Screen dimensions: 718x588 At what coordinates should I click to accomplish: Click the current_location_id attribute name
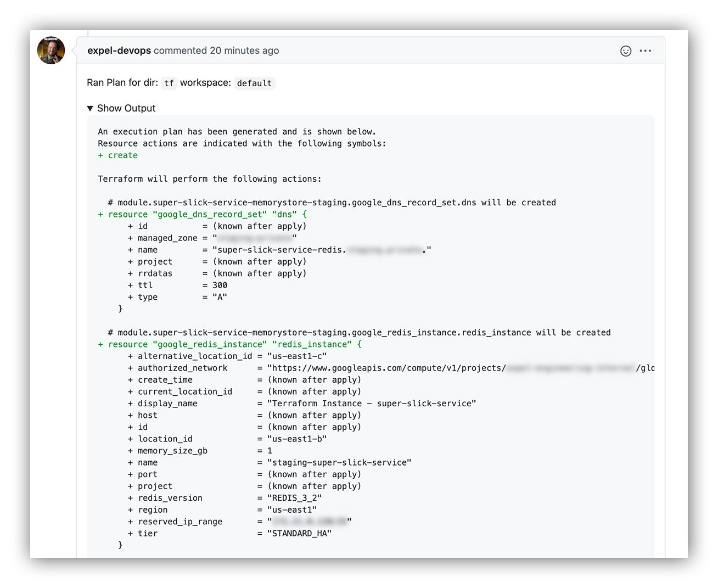[x=185, y=391]
